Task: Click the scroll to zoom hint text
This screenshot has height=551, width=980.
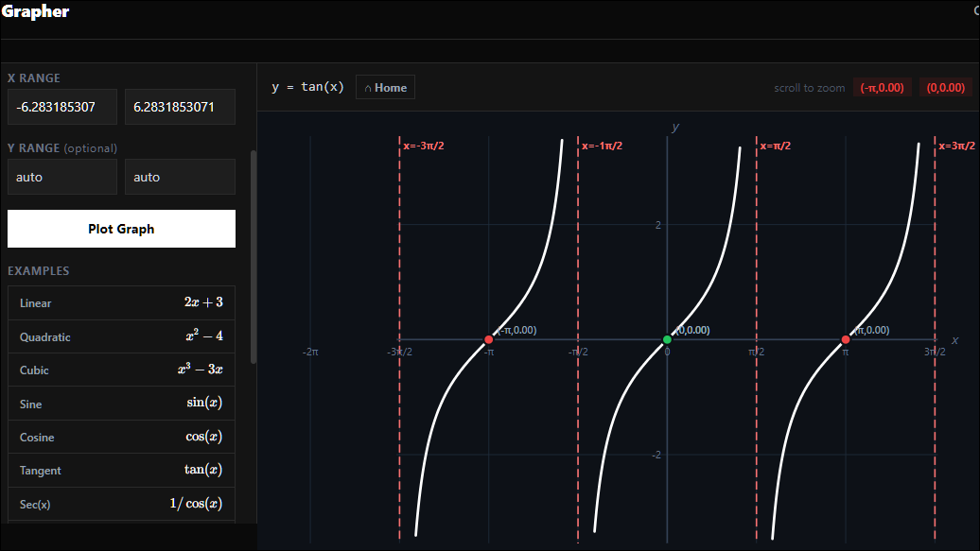Action: click(x=810, y=88)
